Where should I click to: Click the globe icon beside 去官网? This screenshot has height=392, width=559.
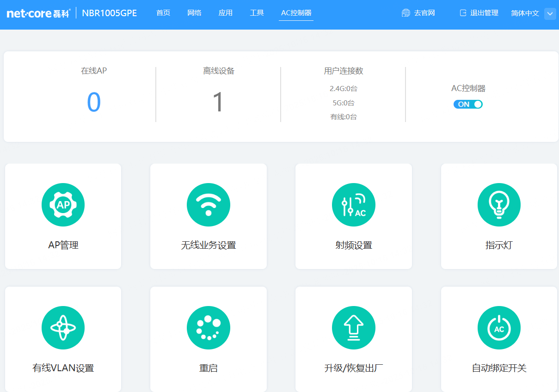[406, 13]
